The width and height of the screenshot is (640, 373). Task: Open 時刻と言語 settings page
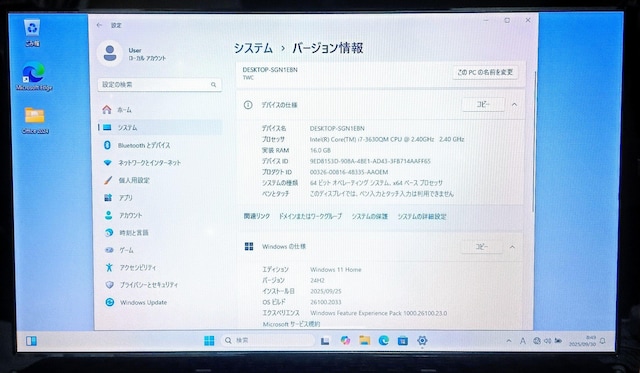[x=160, y=233]
